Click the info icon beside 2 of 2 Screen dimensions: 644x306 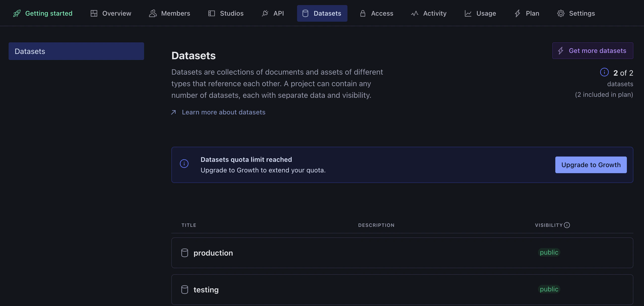point(604,72)
